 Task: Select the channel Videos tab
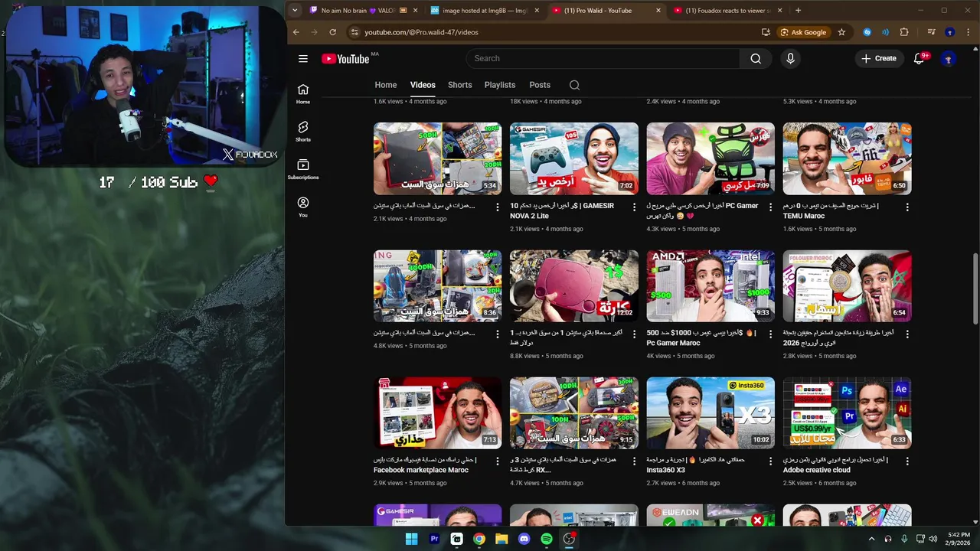pos(423,85)
